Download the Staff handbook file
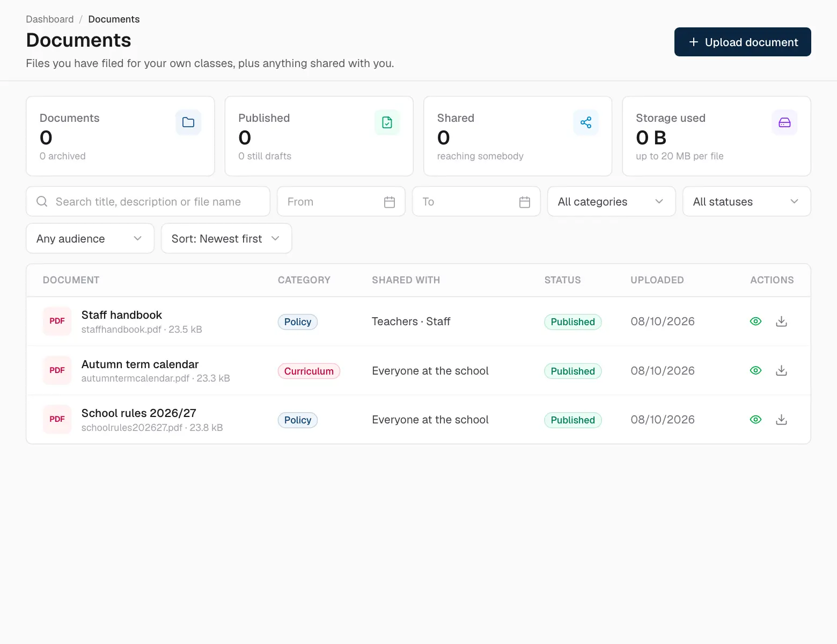837x644 pixels. (782, 321)
